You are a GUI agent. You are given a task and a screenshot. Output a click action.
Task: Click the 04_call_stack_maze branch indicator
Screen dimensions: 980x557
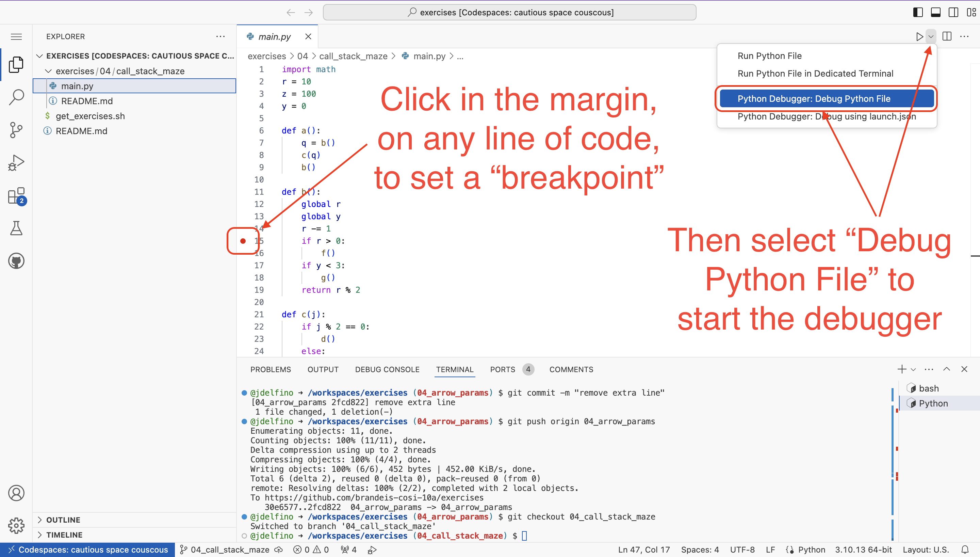pos(230,550)
